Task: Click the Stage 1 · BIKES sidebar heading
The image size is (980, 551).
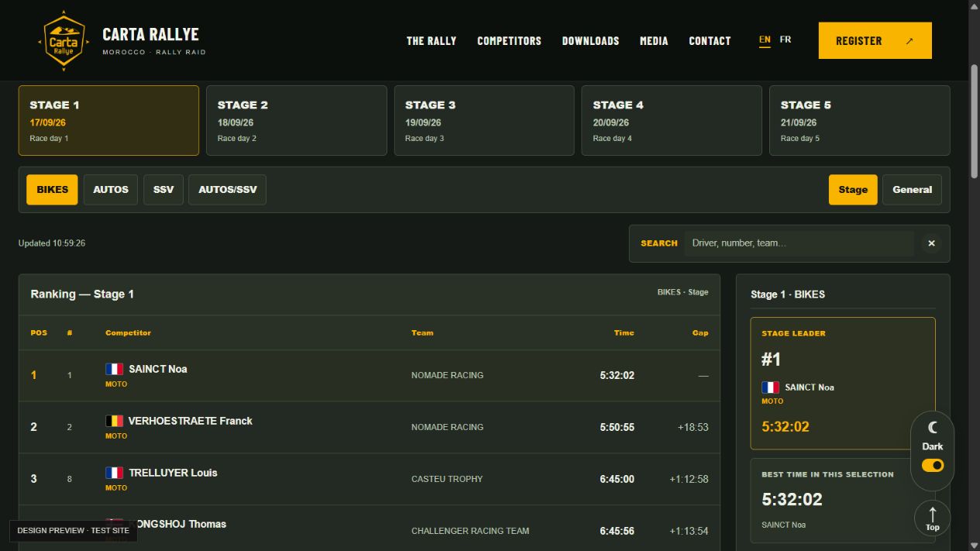Action: [788, 294]
